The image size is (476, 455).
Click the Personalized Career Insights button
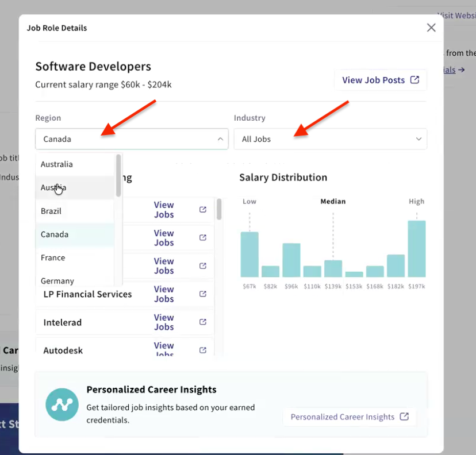(x=350, y=417)
